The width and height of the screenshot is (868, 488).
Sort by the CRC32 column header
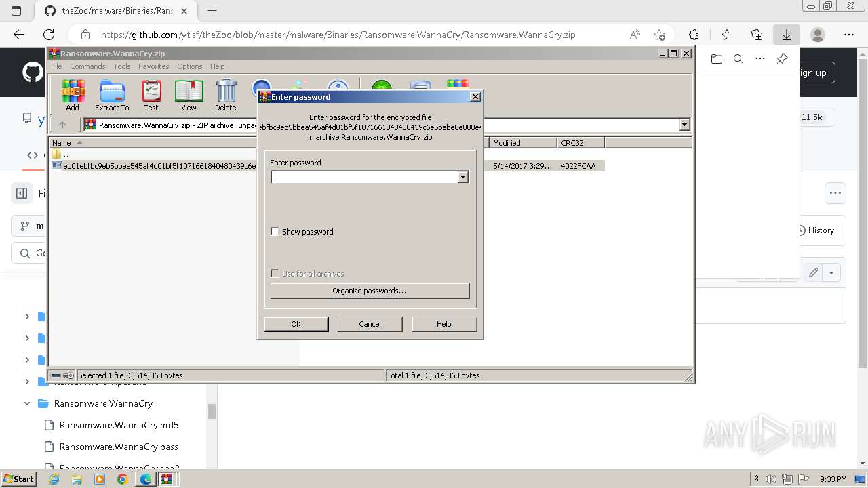click(x=580, y=143)
